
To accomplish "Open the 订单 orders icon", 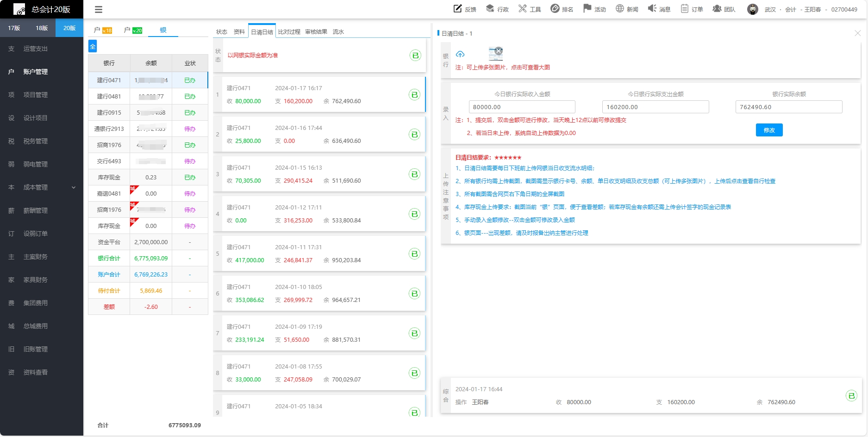I will point(684,8).
